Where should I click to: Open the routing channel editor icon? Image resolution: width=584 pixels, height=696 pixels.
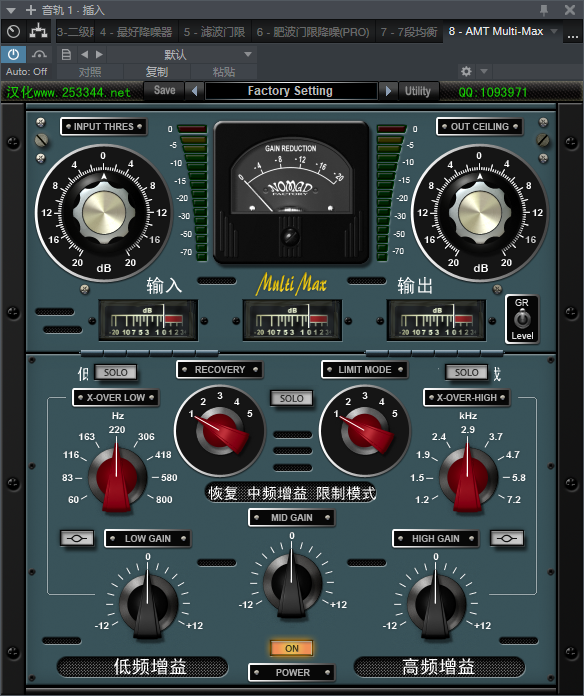coord(39,32)
